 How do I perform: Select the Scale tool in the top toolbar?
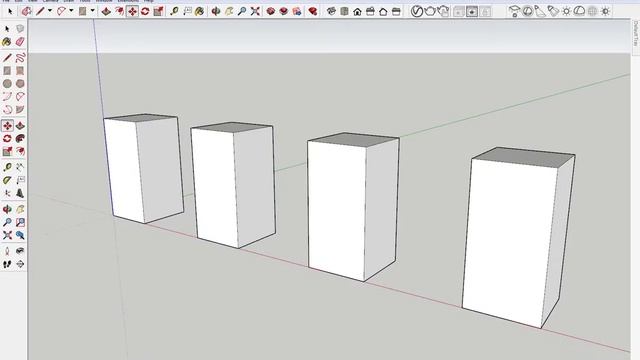158,11
